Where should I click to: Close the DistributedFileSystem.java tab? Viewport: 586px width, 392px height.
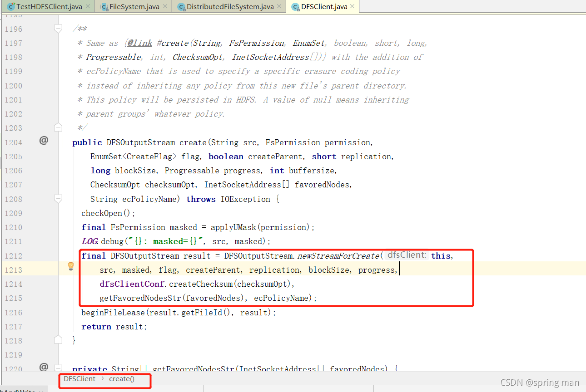(279, 6)
